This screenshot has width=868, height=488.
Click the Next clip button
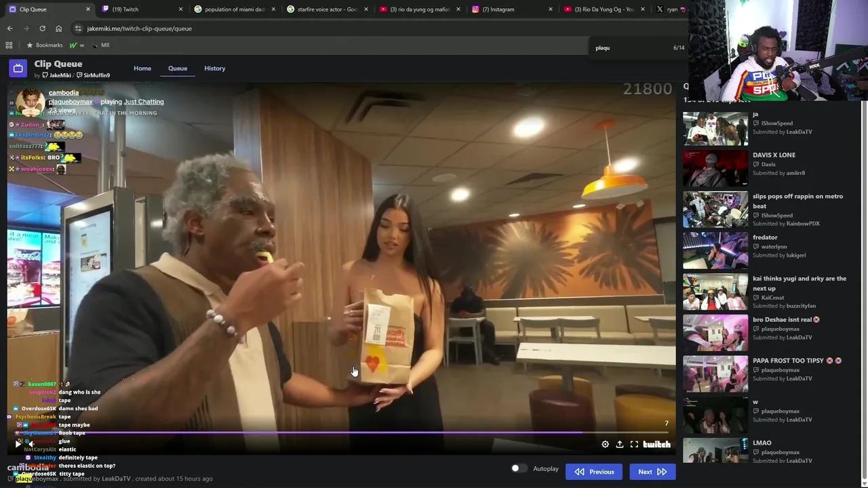(x=652, y=472)
